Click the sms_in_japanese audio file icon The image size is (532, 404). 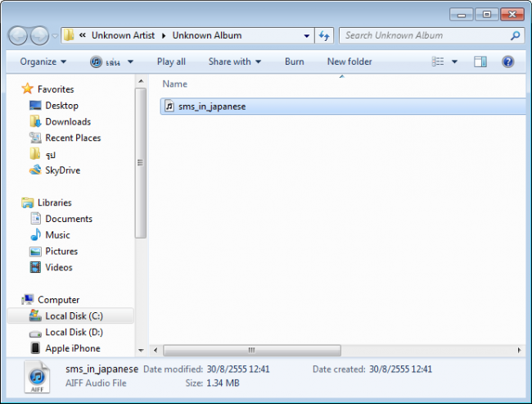pos(169,106)
